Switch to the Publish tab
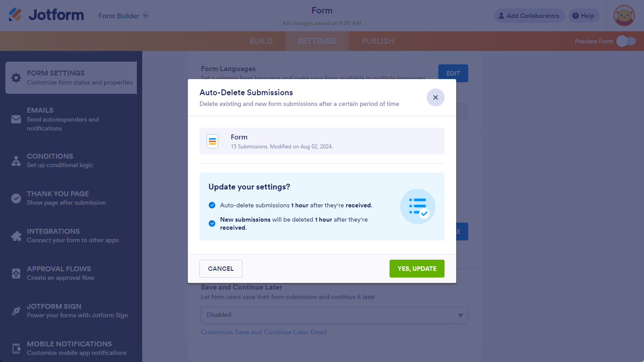The width and height of the screenshot is (644, 362). (x=378, y=41)
